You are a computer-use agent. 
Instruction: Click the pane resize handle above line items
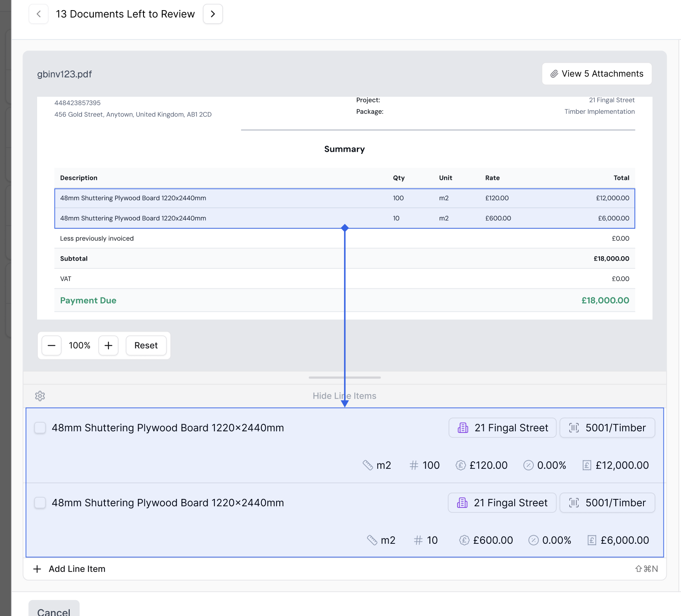[x=345, y=378]
